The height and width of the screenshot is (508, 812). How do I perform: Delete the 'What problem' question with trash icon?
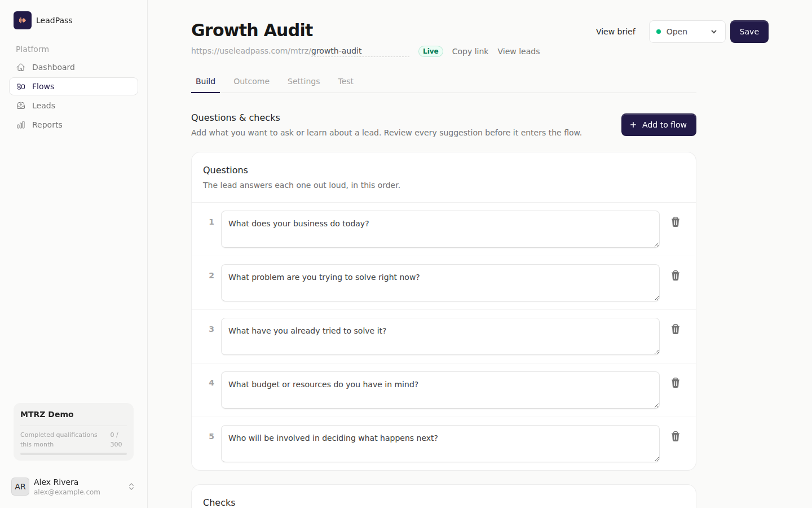(x=676, y=275)
